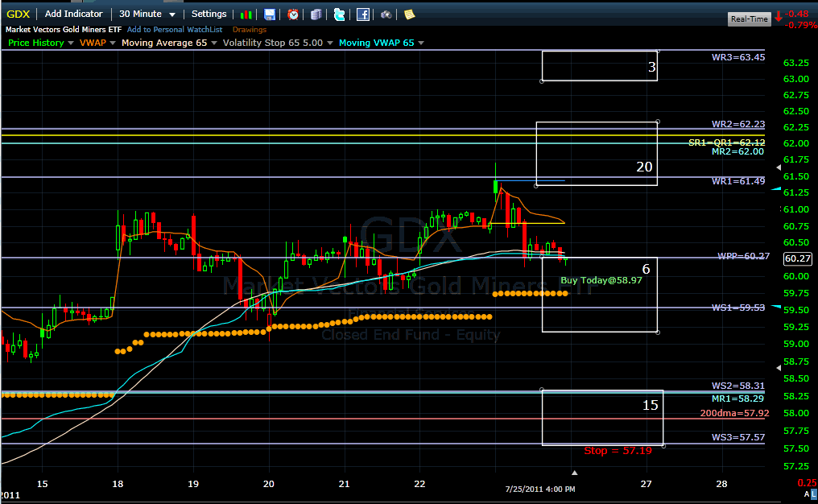Click the current price box 60.27
818x504 pixels.
(x=798, y=258)
